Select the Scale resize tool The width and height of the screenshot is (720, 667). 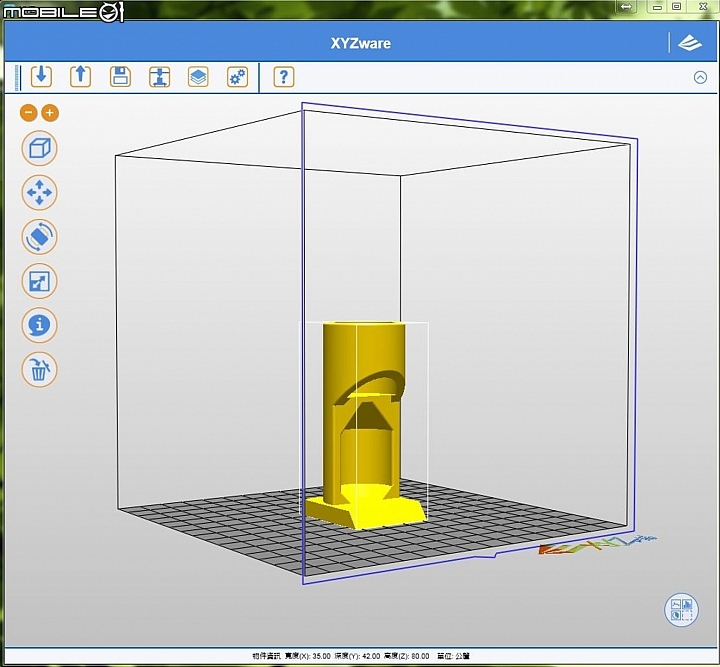(x=39, y=281)
